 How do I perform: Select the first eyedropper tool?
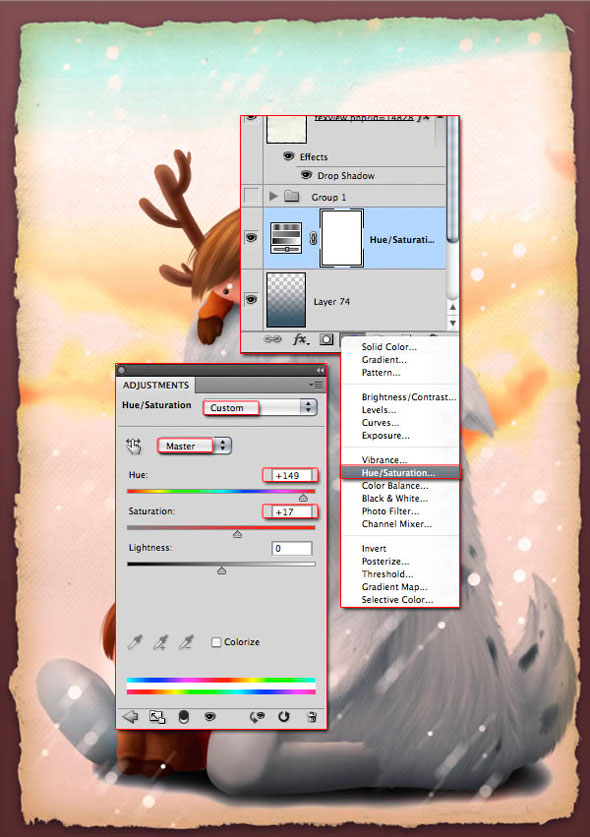point(135,642)
